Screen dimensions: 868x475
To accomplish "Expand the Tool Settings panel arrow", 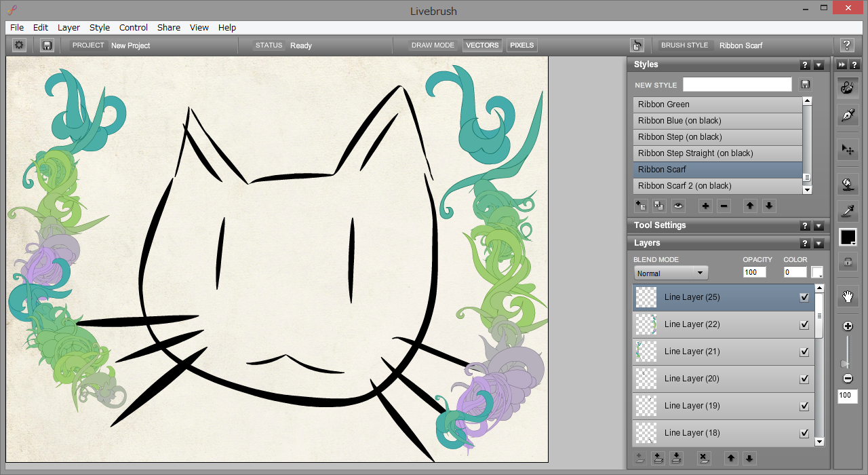I will (818, 226).
